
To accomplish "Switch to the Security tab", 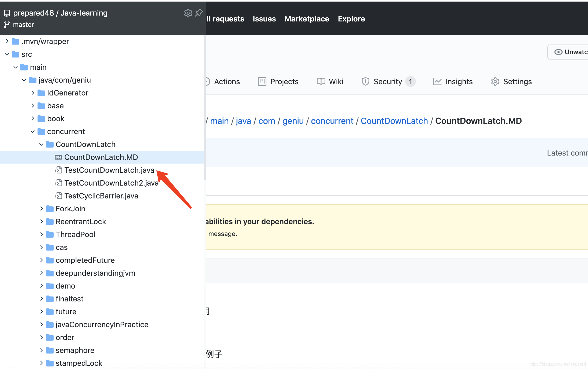I will point(389,82).
